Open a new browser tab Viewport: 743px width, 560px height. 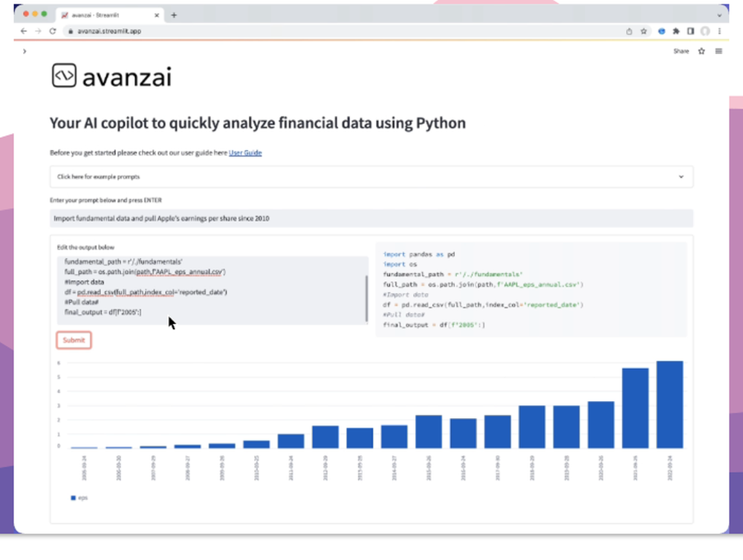pos(174,15)
